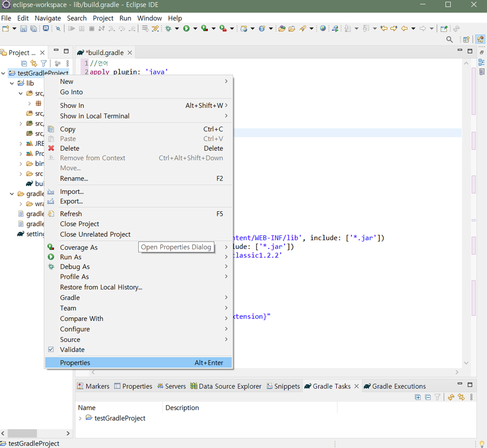Open Project Explorer view menu dots

click(x=68, y=63)
